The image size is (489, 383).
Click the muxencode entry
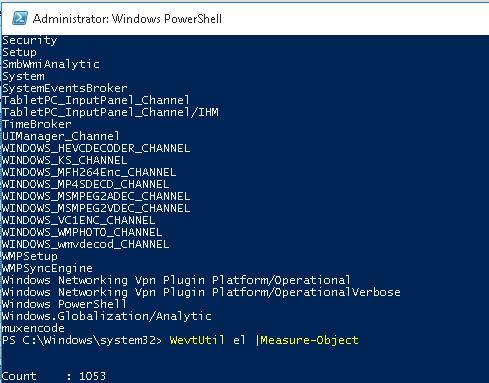coord(33,328)
